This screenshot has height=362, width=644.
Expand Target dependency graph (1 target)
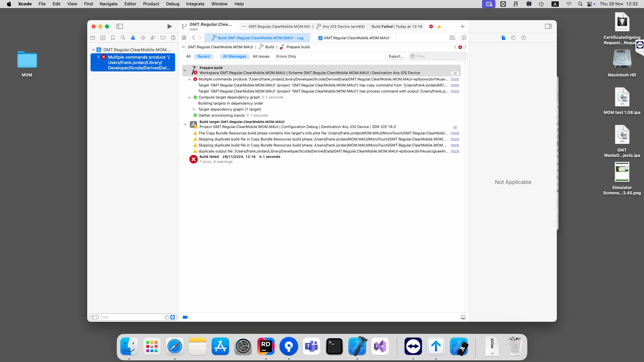[194, 109]
